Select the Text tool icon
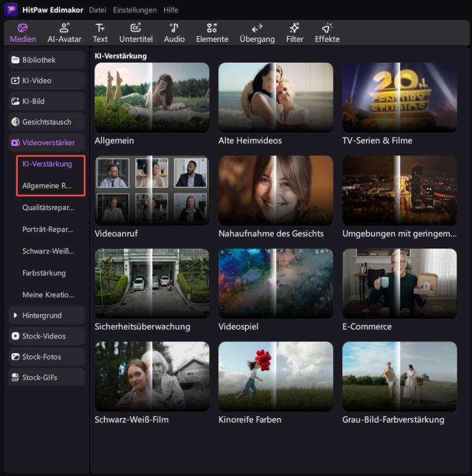The height and width of the screenshot is (476, 472). (100, 28)
